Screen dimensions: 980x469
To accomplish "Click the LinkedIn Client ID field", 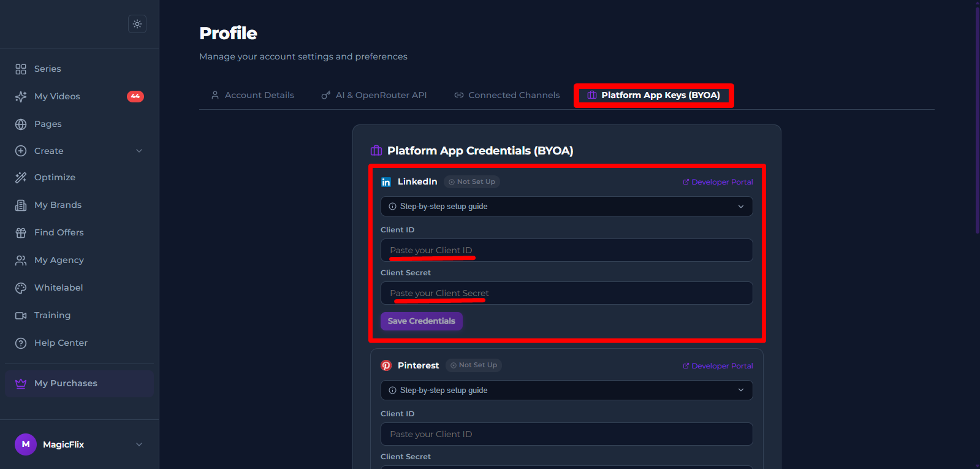I will [x=567, y=250].
